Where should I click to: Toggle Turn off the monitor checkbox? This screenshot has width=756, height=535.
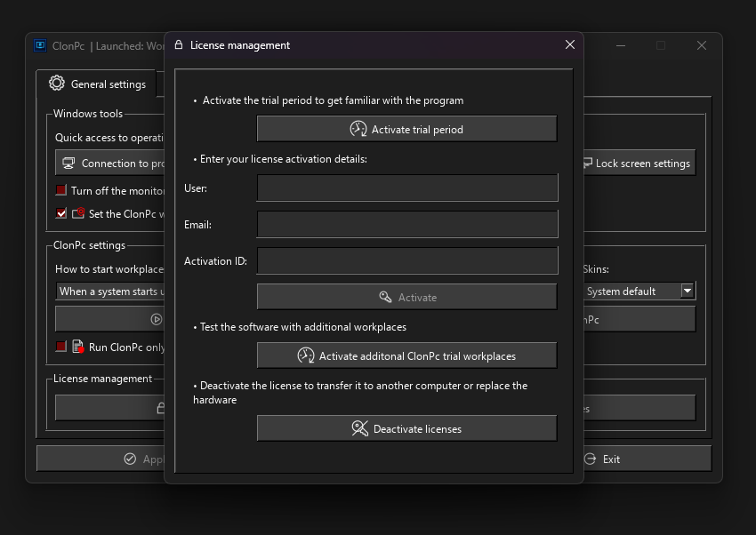coord(60,189)
